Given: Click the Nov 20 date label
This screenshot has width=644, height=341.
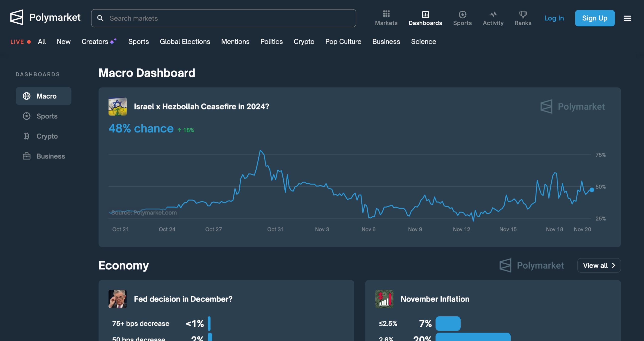Looking at the screenshot, I should (582, 229).
